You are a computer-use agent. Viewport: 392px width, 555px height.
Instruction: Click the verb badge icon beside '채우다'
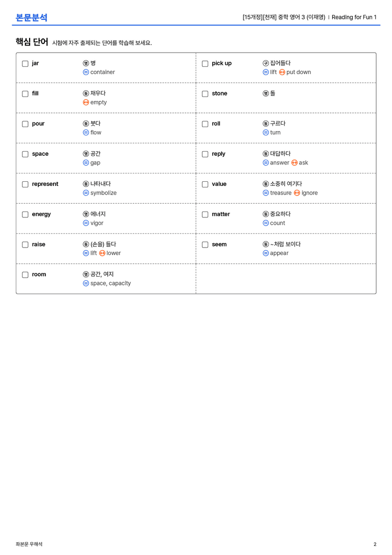pos(86,93)
